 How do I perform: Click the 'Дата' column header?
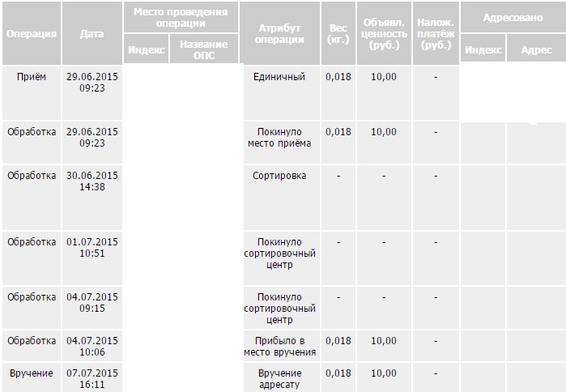[x=91, y=34]
